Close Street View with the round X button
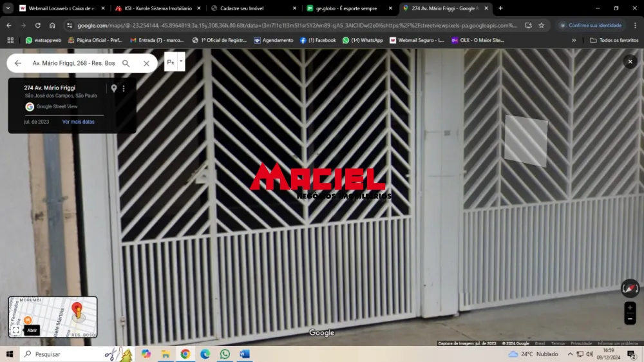 630,61
